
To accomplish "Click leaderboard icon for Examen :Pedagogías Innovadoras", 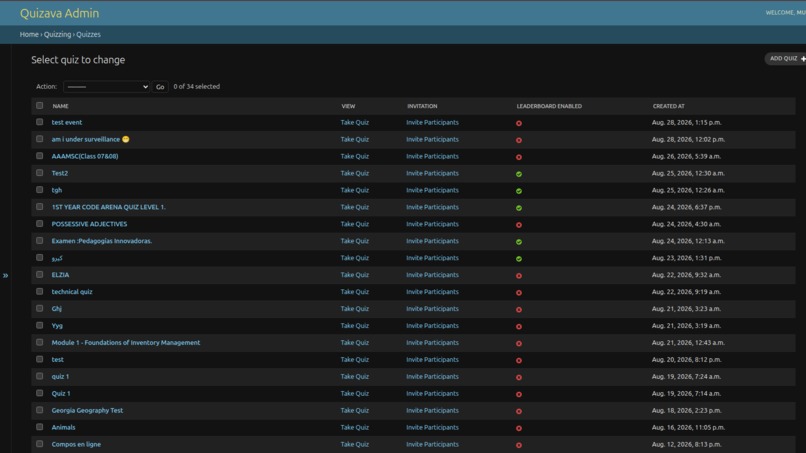I will click(519, 242).
